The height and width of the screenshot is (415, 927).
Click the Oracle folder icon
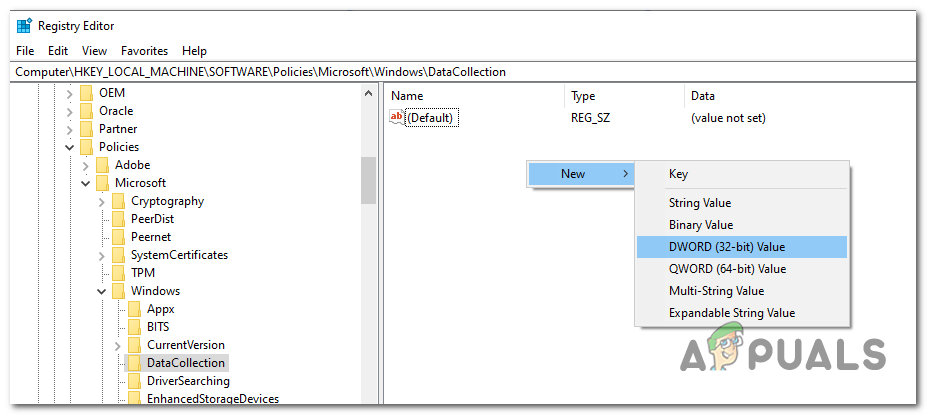(x=87, y=111)
